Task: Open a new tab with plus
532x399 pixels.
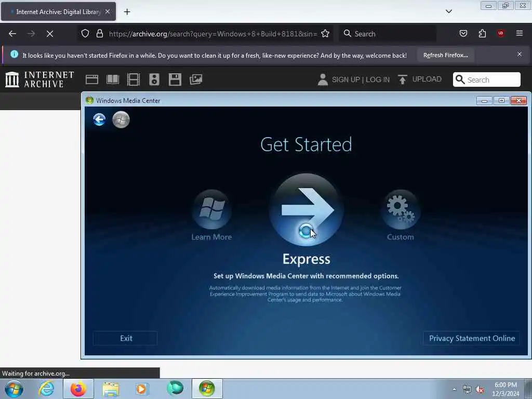Action: pos(127,12)
